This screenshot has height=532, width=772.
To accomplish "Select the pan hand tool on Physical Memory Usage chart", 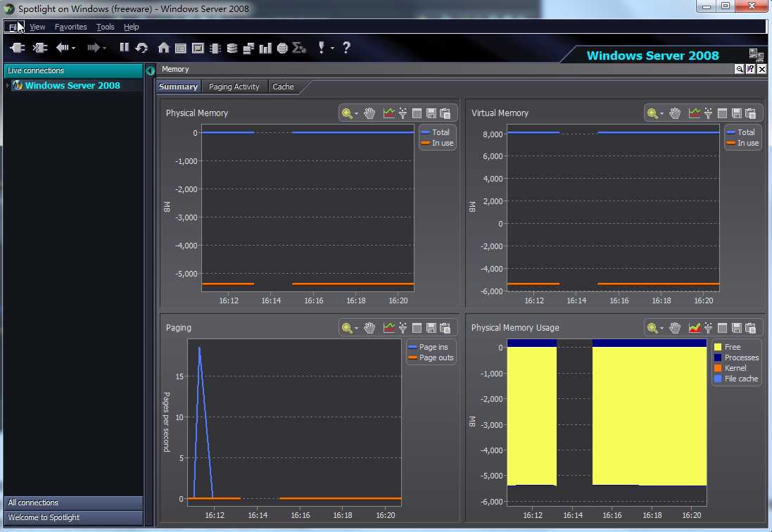I will 674,328.
